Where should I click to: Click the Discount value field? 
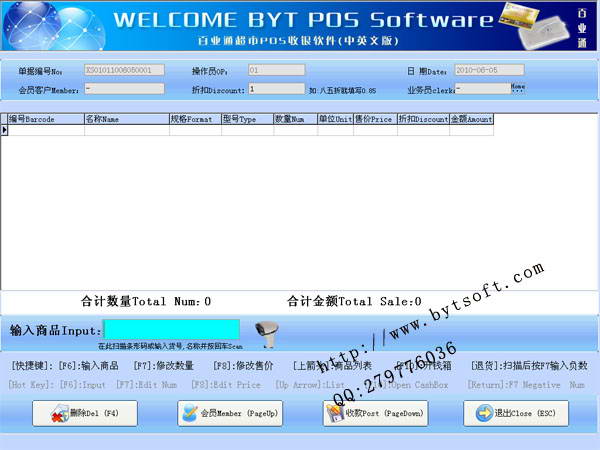(x=277, y=89)
